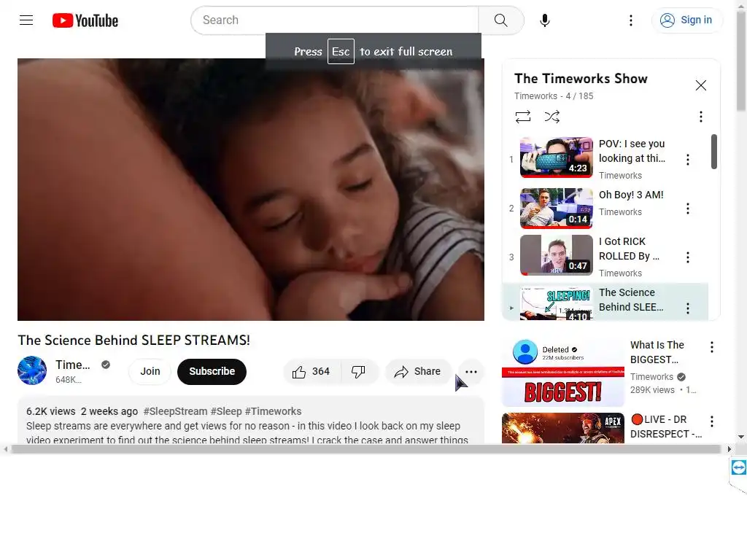Start voice search with microphone
The height and width of the screenshot is (560, 747).
point(544,20)
